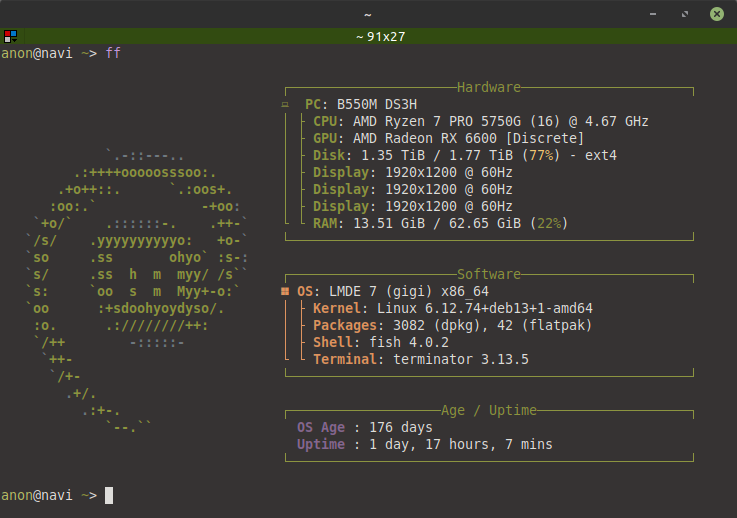The image size is (737, 518).
Task: Click the GPU line "AMD Radeon RX 6600"
Action: coord(448,138)
